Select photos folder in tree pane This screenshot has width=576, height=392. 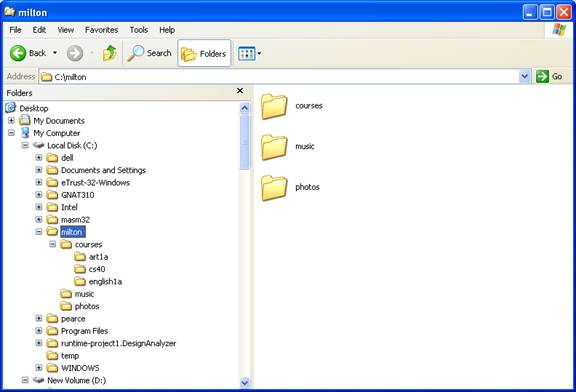click(x=87, y=306)
